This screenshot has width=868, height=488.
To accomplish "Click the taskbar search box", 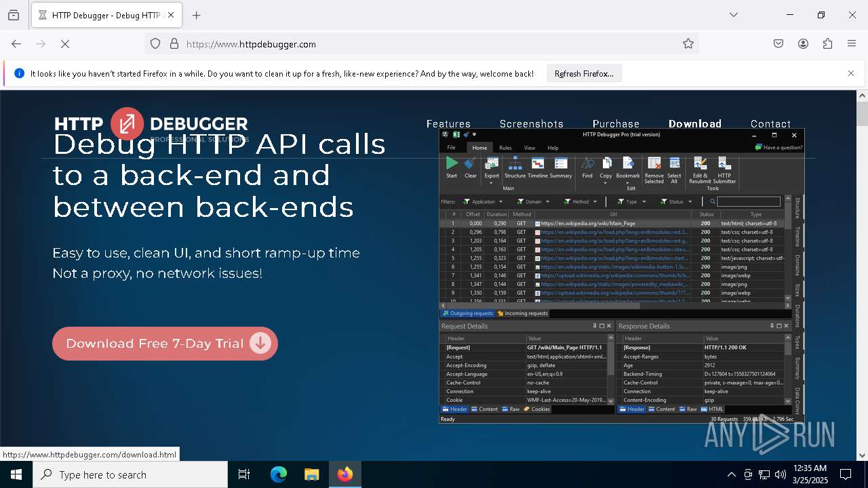I will coord(130,474).
